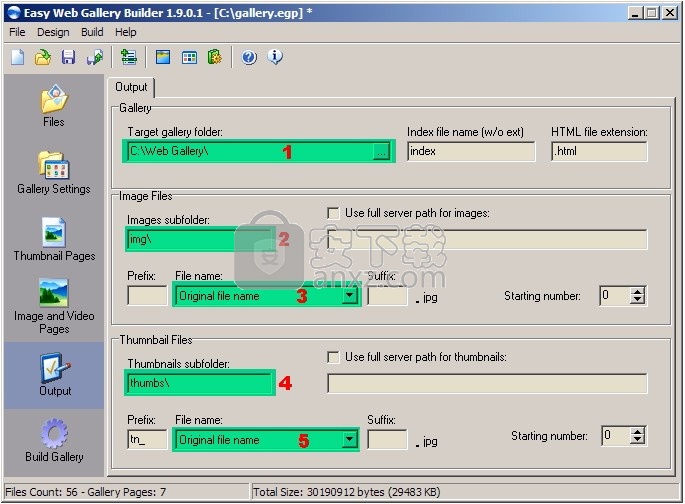
Task: Increase image Starting number spinner up
Action: point(637,292)
